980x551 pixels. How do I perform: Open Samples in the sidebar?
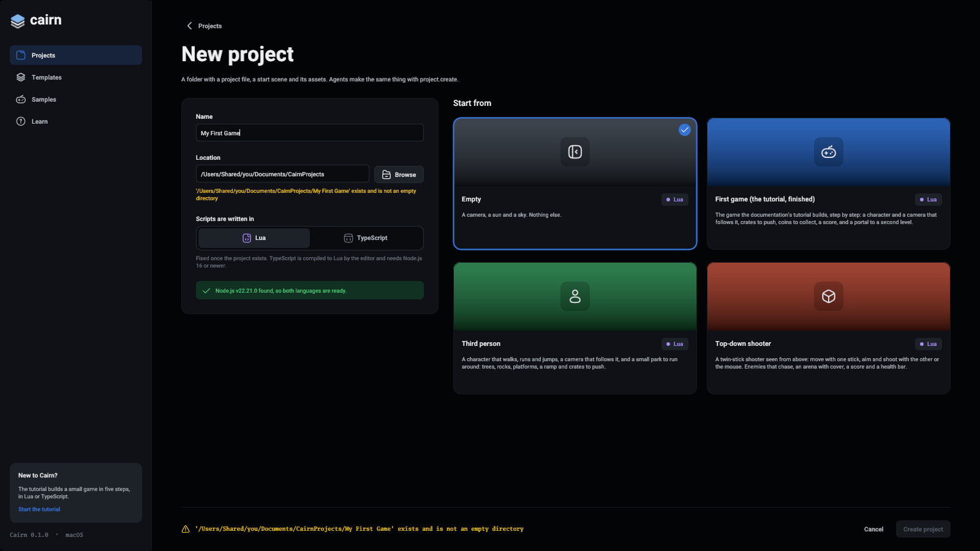tap(76, 99)
